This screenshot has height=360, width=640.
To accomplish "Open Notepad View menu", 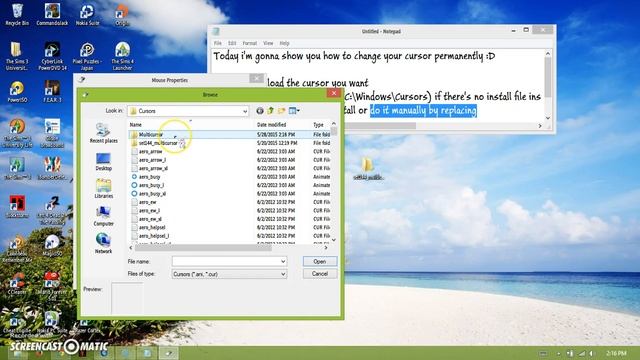I will tap(268, 43).
